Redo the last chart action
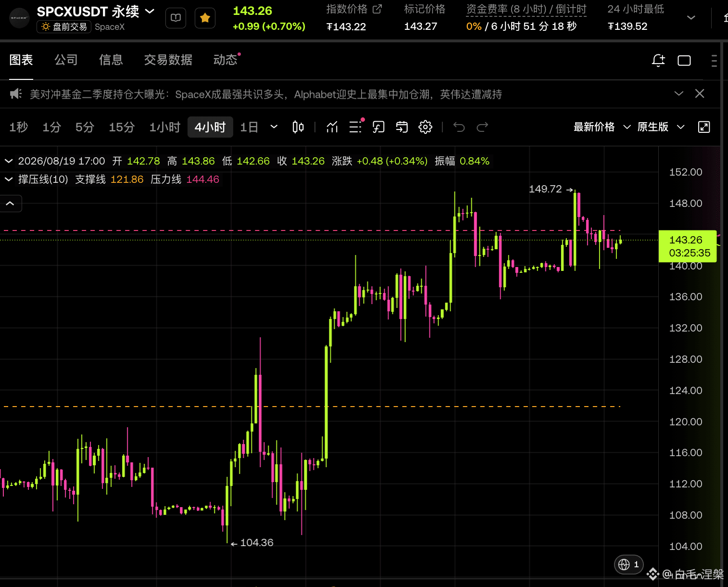Image resolution: width=728 pixels, height=587 pixels. point(482,127)
